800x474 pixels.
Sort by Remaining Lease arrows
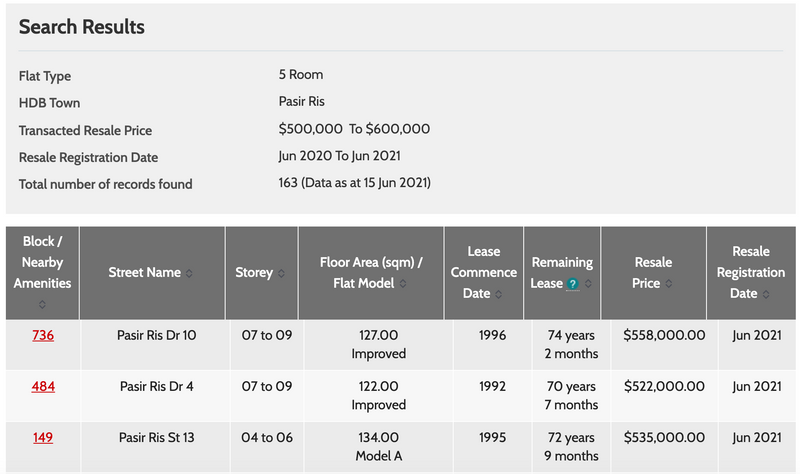(x=588, y=284)
